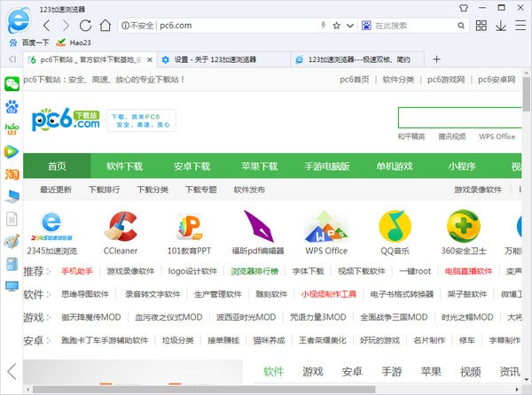
Task: Open the 下载排行 link
Action: point(104,190)
